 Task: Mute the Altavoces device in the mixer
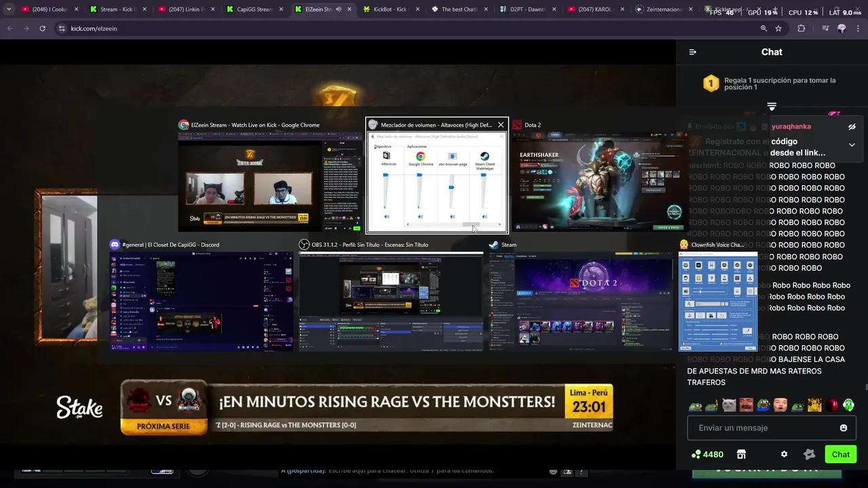tap(387, 217)
